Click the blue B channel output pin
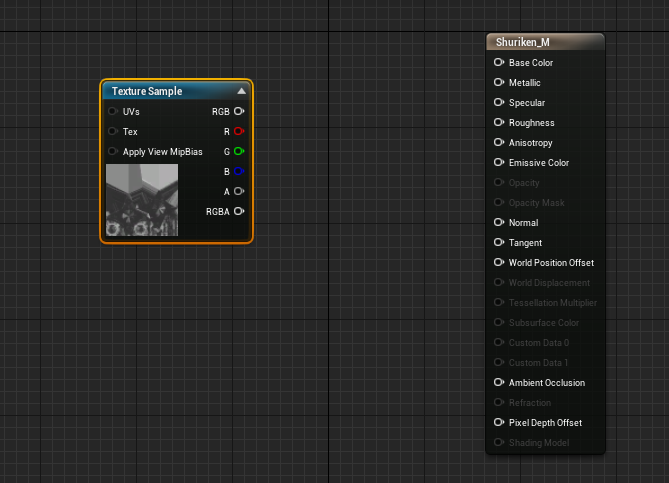 click(238, 172)
